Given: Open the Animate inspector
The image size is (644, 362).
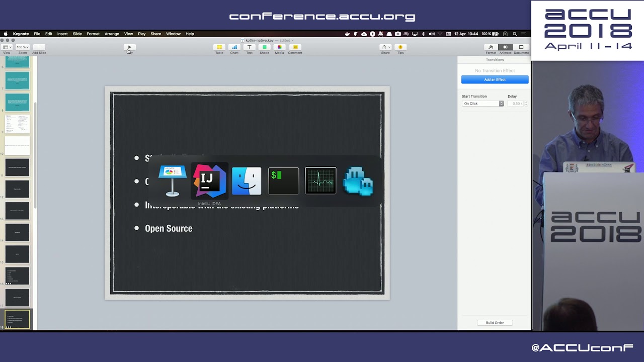Looking at the screenshot, I should click(x=505, y=47).
